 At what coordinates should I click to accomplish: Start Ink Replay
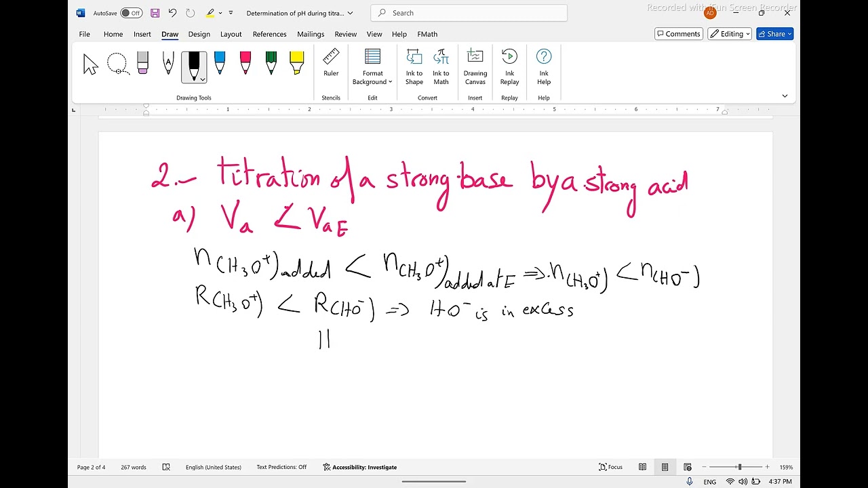[509, 66]
